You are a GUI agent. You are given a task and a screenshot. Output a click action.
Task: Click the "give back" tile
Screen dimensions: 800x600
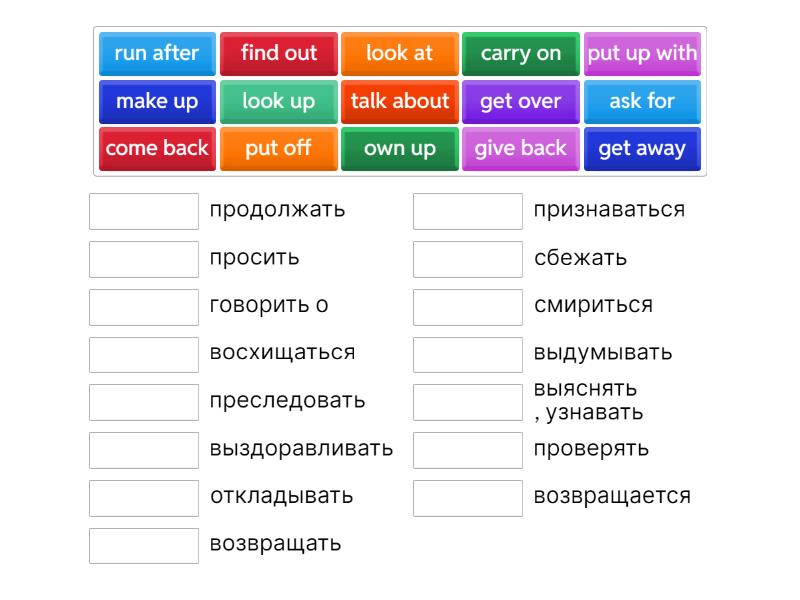coord(520,148)
